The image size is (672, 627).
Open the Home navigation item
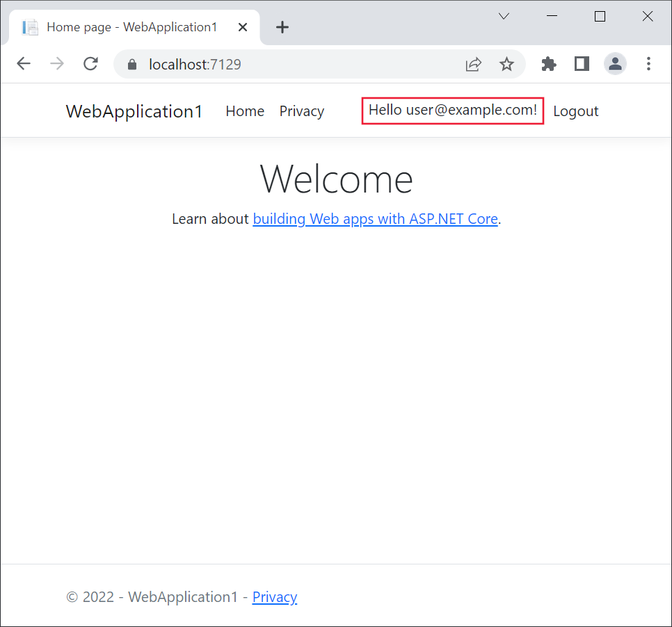(245, 111)
